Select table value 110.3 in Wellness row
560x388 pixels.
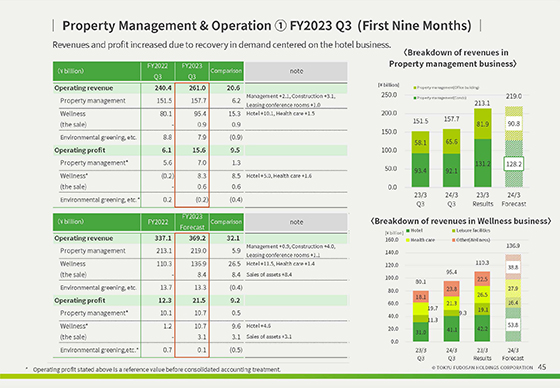(164, 264)
